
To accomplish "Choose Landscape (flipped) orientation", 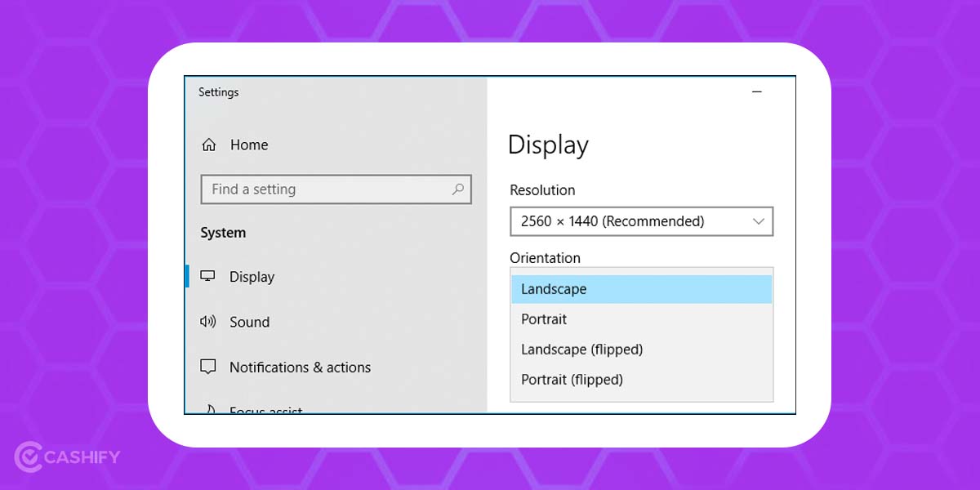I will (x=641, y=350).
